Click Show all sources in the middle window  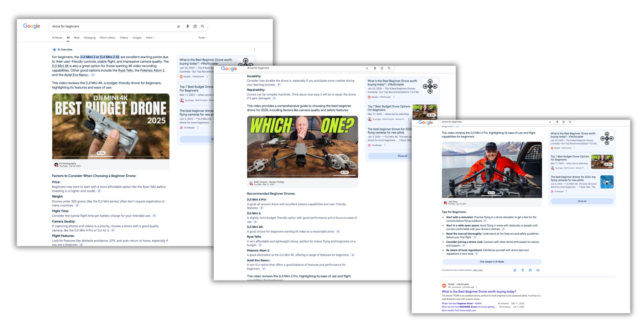point(402,156)
